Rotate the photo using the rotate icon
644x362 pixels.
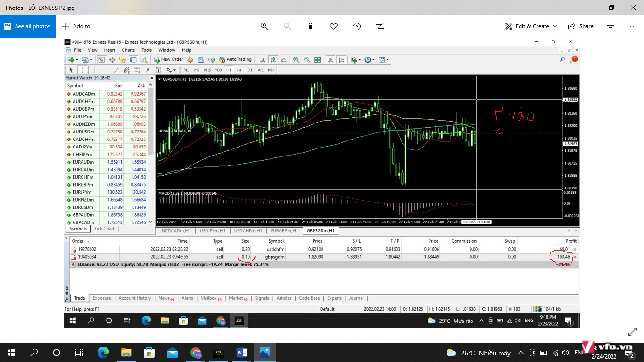[357, 26]
